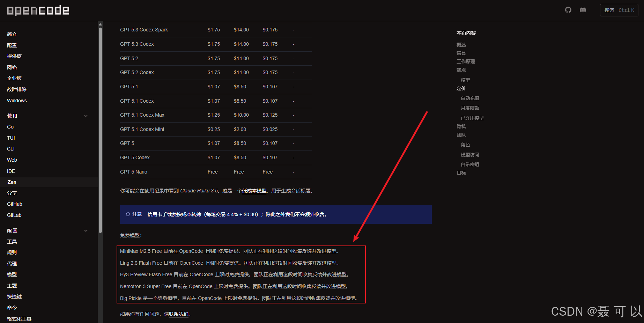This screenshot has height=323, width=644.
Task: Jump to 月度限额 in page contents
Action: pos(470,108)
